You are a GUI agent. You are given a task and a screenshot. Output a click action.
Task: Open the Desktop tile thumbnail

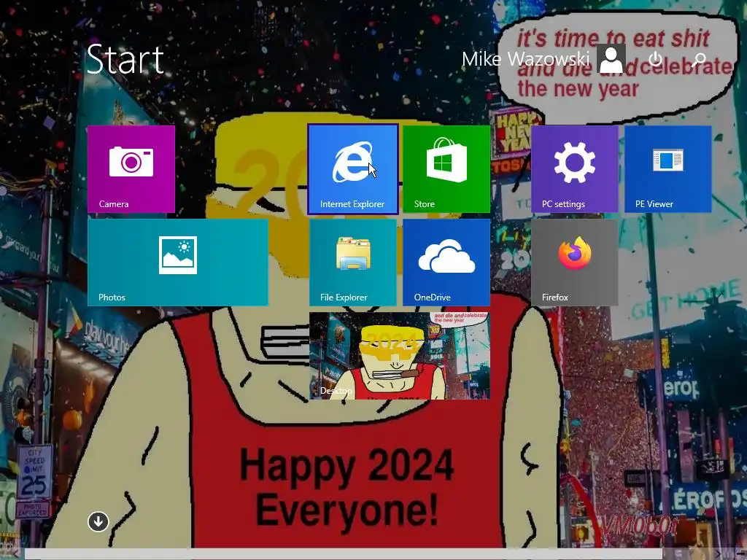(400, 356)
